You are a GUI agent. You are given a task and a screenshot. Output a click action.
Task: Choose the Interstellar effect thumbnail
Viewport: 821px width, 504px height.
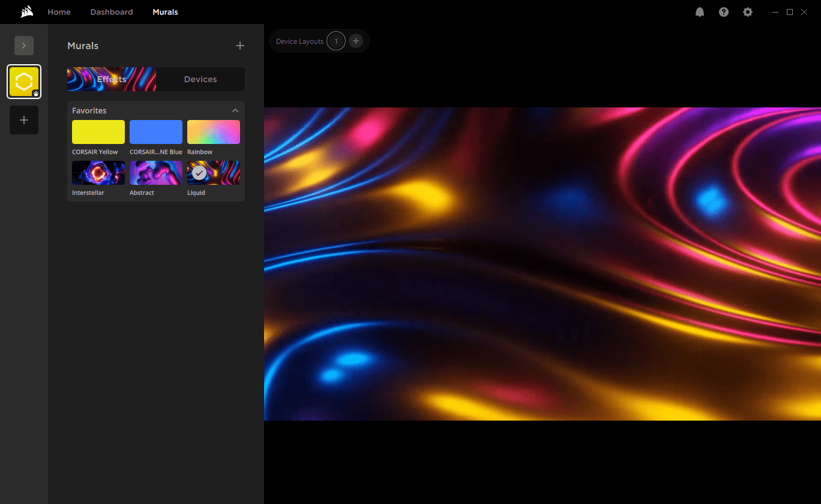(98, 173)
